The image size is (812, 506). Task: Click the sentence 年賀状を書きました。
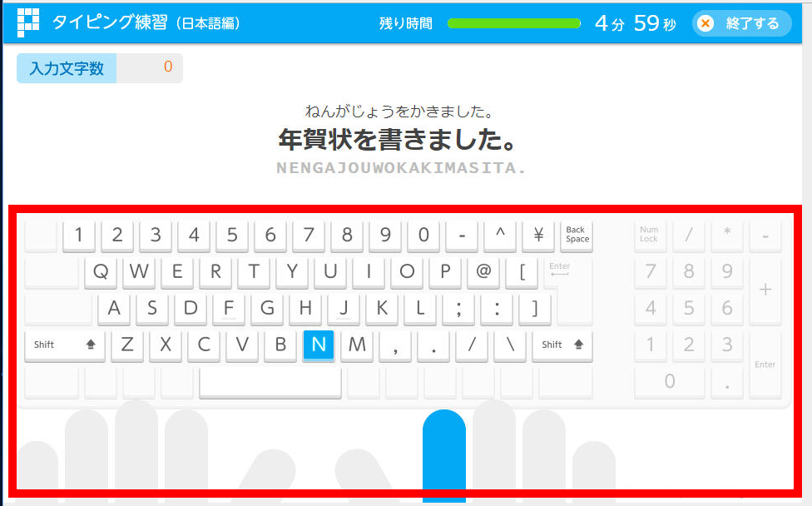397,140
